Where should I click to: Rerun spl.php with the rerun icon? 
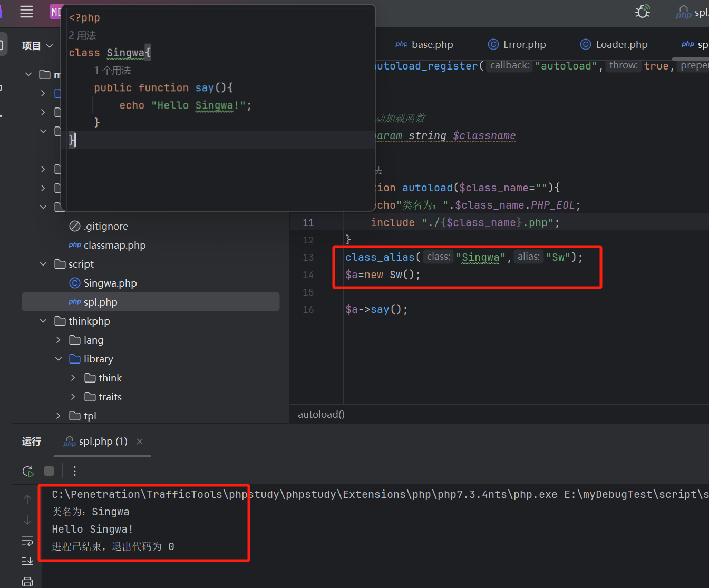click(x=28, y=471)
